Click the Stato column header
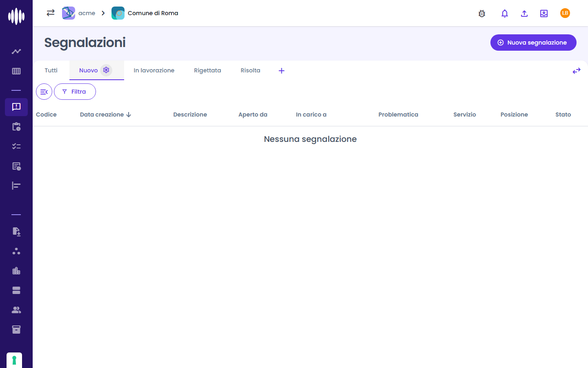The width and height of the screenshot is (588, 368). click(x=563, y=114)
